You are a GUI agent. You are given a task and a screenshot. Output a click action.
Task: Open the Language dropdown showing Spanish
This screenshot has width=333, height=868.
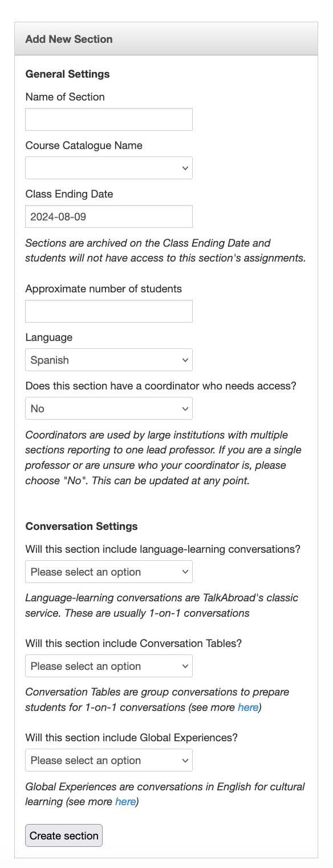[109, 360]
